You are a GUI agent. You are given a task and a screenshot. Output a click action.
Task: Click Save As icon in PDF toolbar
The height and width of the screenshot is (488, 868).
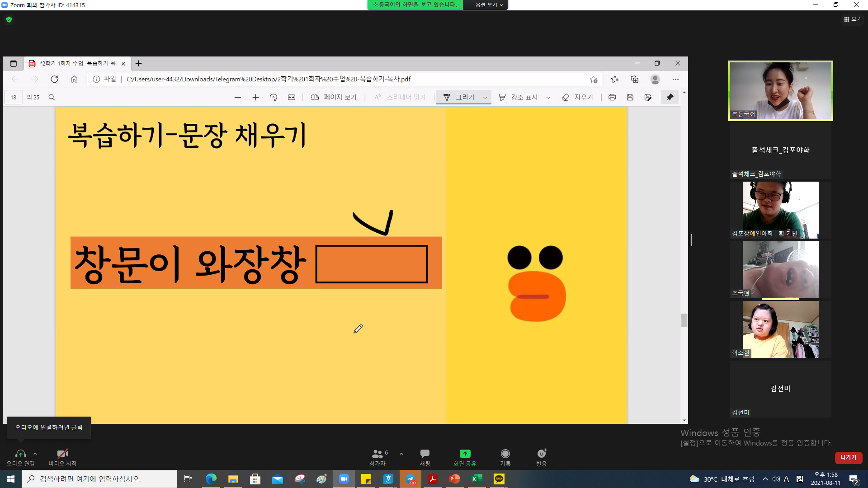click(x=648, y=97)
